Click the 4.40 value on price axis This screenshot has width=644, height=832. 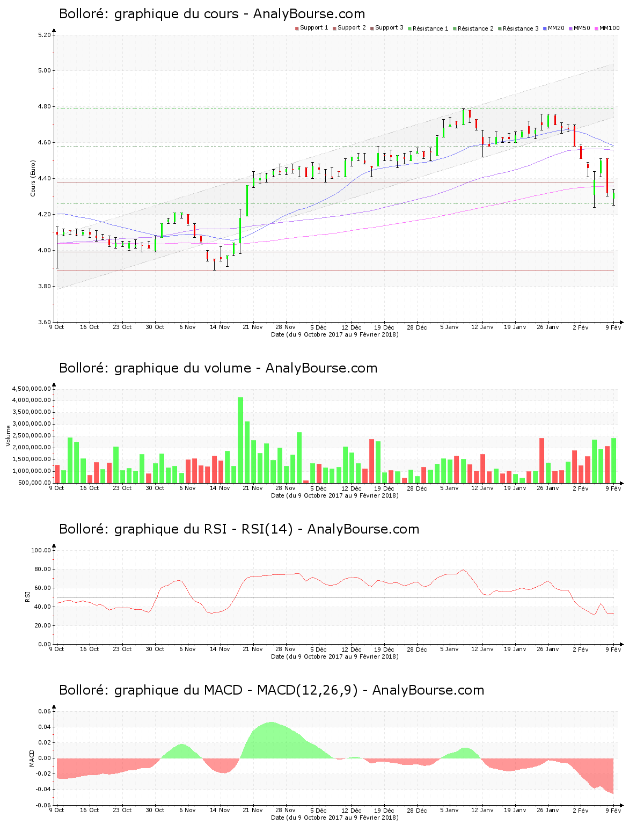[45, 179]
